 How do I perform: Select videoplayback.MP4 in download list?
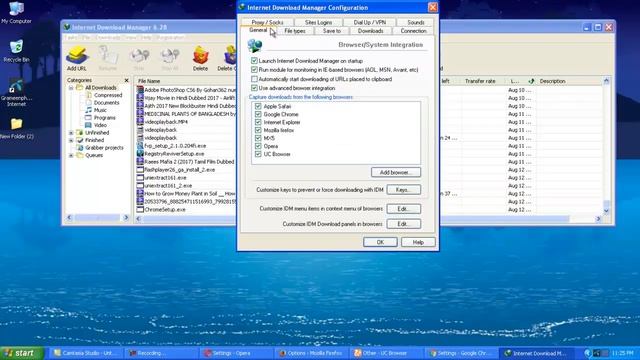coord(166,122)
